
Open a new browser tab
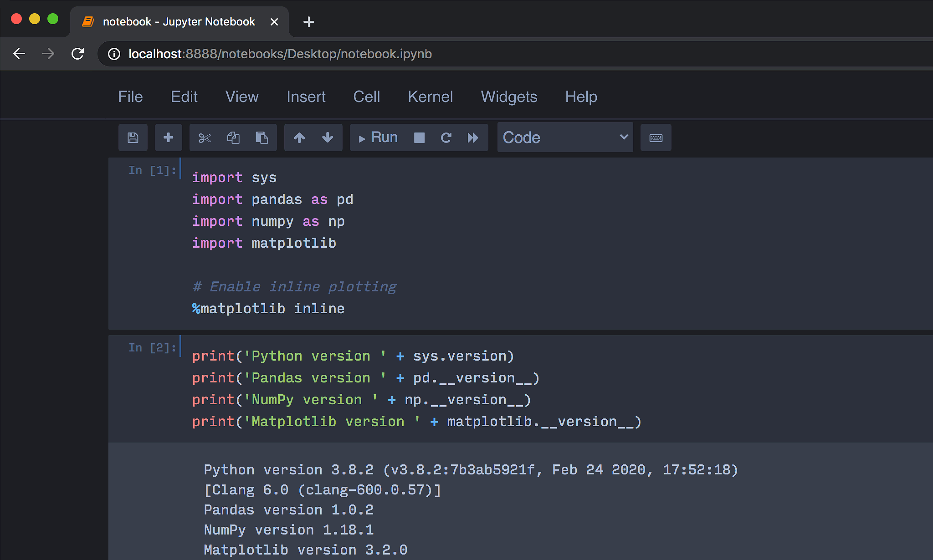coord(308,21)
